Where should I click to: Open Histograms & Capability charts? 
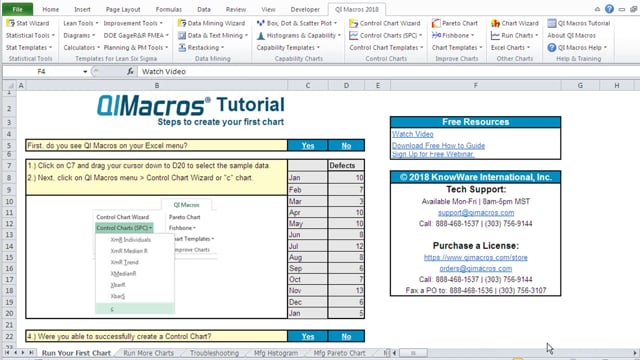point(298,36)
